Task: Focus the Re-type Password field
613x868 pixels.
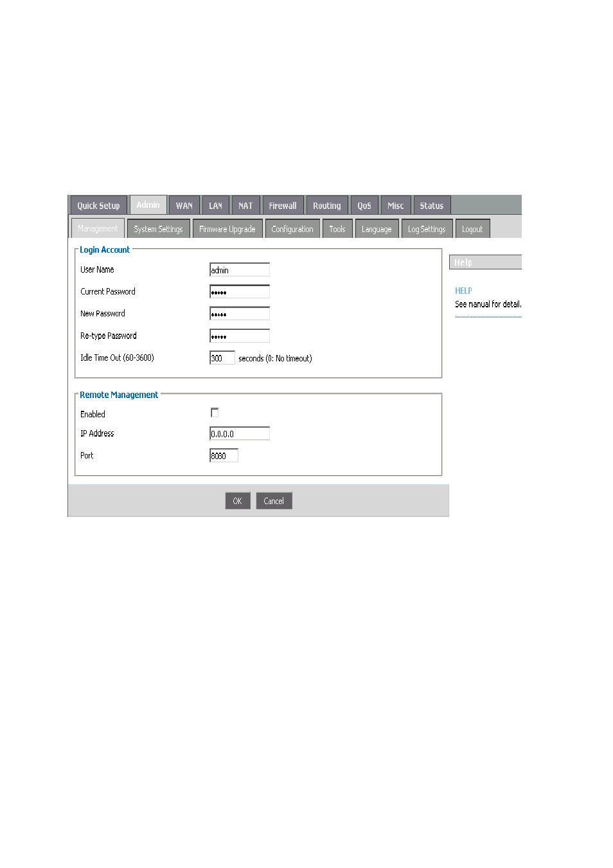Action: 240,336
